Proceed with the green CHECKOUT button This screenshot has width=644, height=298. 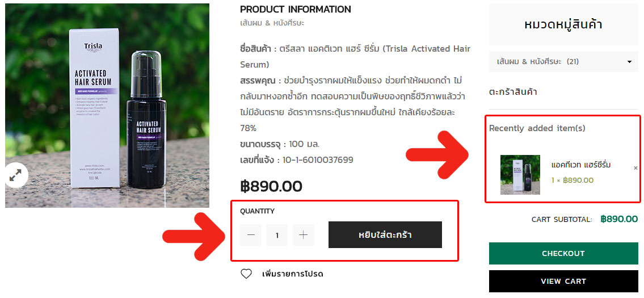coord(563,253)
